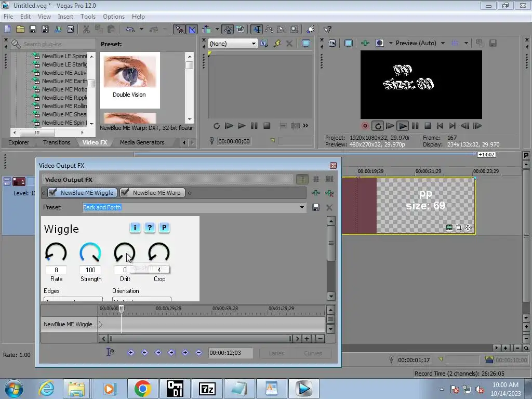
Task: Toggle Auto Ripple toolbar icon
Action: (206, 30)
